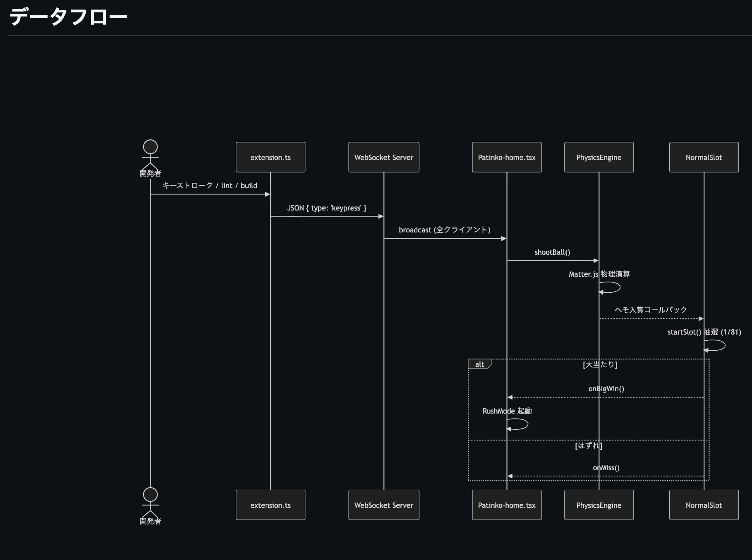Click the bottom NormalSlot participant box
This screenshot has width=752, height=560.
[x=704, y=505]
